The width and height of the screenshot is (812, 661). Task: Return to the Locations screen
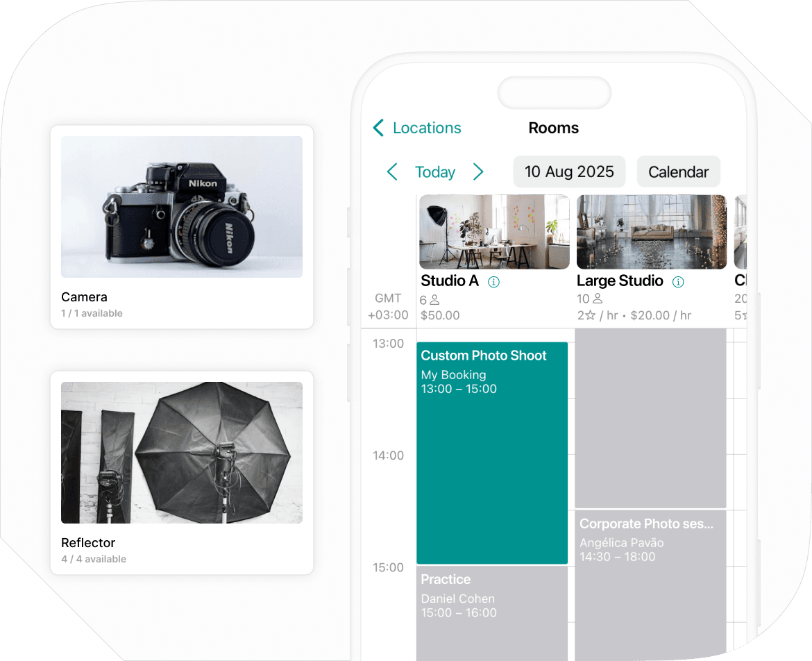[x=425, y=128]
